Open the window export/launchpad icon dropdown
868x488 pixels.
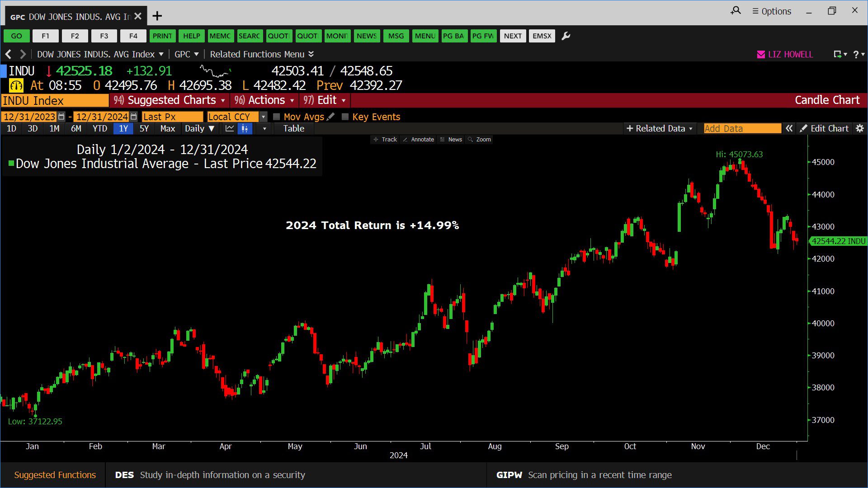(840, 54)
